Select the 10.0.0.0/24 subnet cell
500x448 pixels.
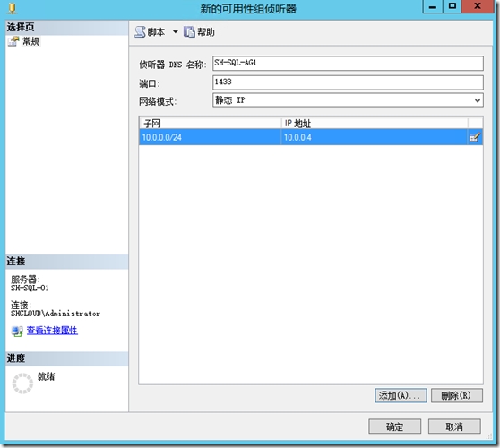click(x=210, y=137)
